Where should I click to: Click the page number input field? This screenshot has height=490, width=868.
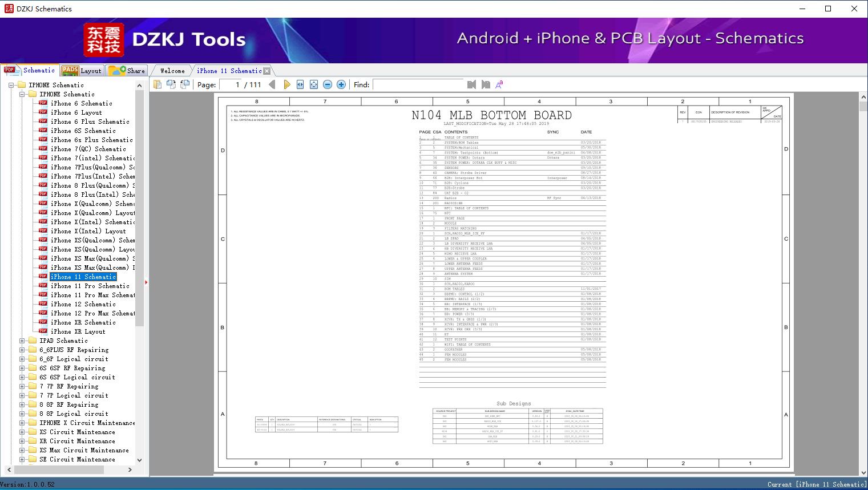click(x=230, y=84)
